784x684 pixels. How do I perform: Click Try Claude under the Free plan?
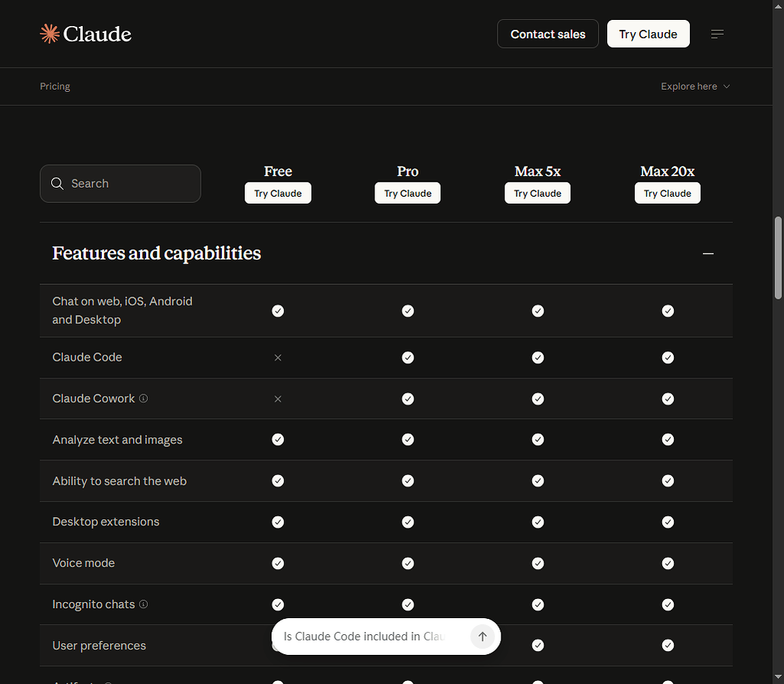click(x=278, y=193)
